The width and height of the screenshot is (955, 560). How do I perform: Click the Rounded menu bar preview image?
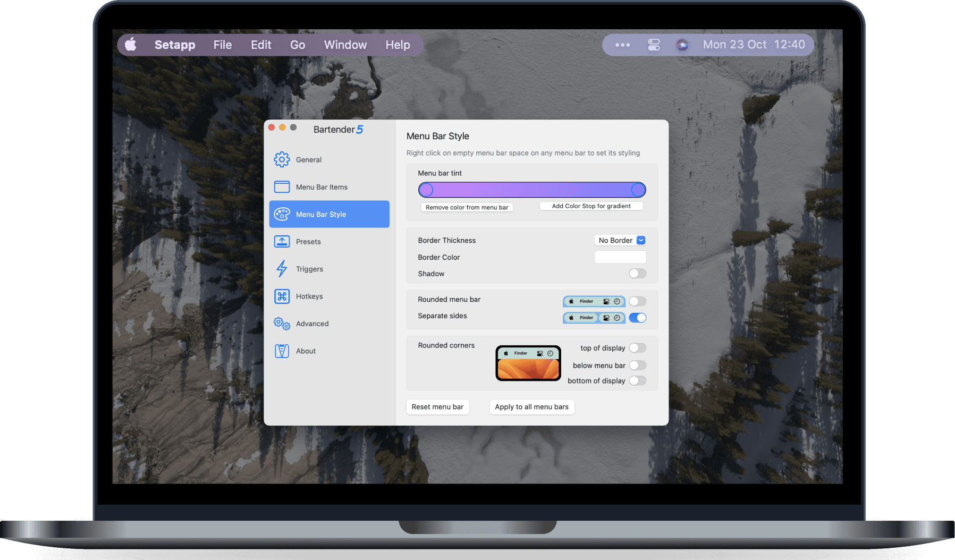pos(594,301)
